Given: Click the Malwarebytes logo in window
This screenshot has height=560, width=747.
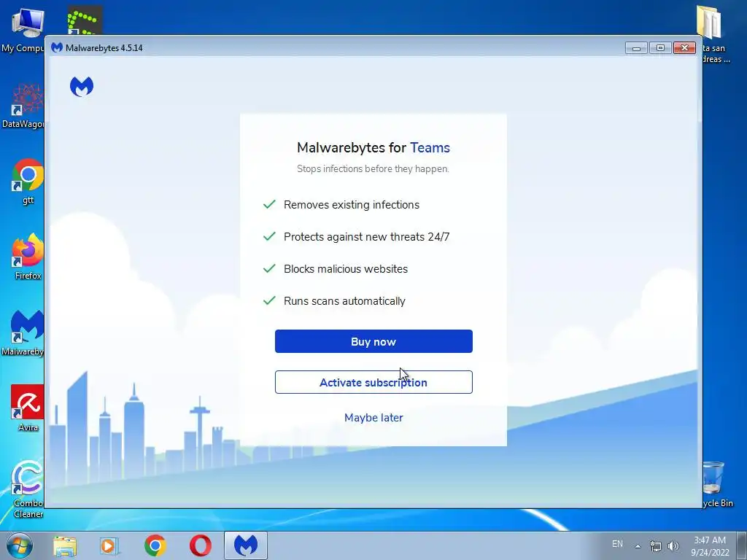Looking at the screenshot, I should click(82, 87).
